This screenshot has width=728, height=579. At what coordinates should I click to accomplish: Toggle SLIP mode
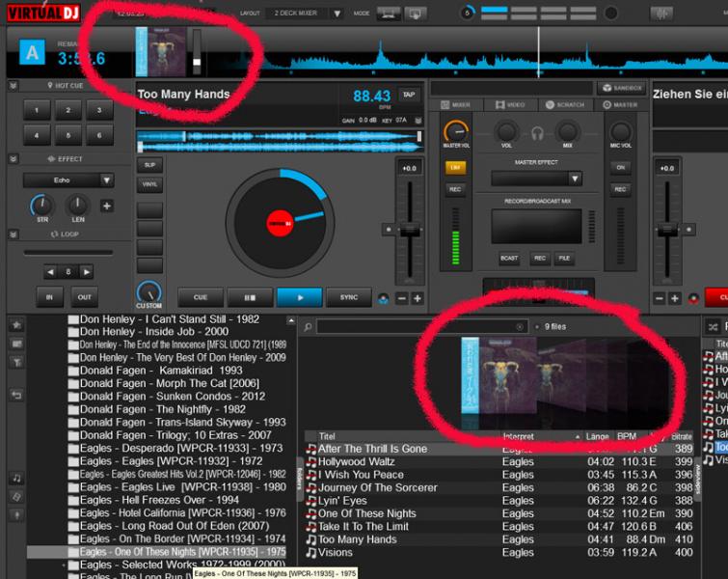tap(149, 165)
